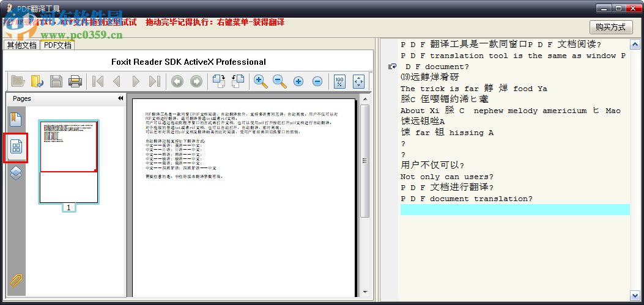Click the translation pane scroll down arrow

tap(635, 295)
